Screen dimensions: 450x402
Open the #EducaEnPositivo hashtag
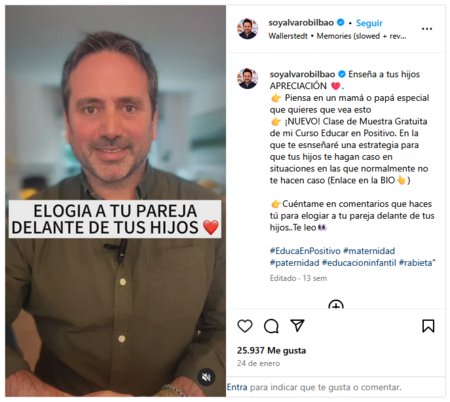tap(305, 251)
